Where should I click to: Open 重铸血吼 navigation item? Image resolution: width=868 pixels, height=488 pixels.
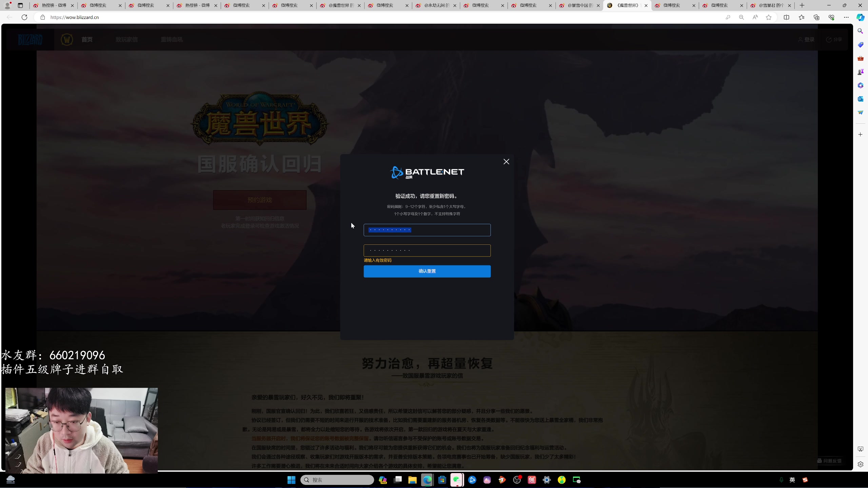pos(172,40)
